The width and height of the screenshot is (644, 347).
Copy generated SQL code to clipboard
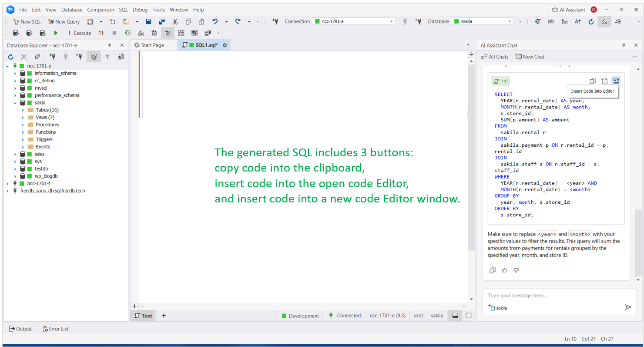(x=592, y=81)
